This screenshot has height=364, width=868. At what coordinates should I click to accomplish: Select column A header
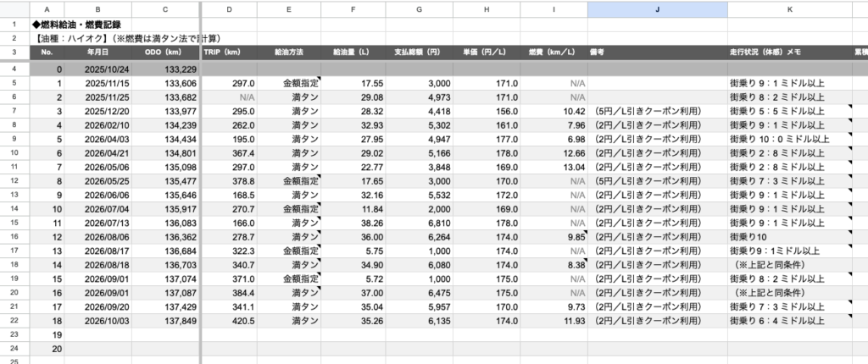coord(46,8)
